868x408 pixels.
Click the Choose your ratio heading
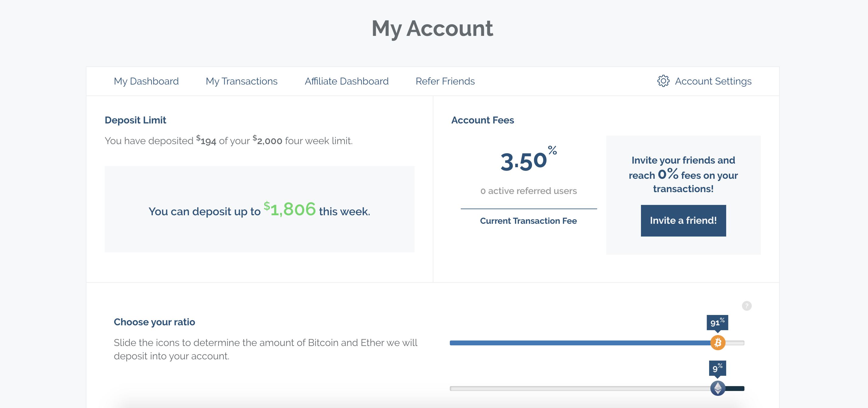coord(154,322)
